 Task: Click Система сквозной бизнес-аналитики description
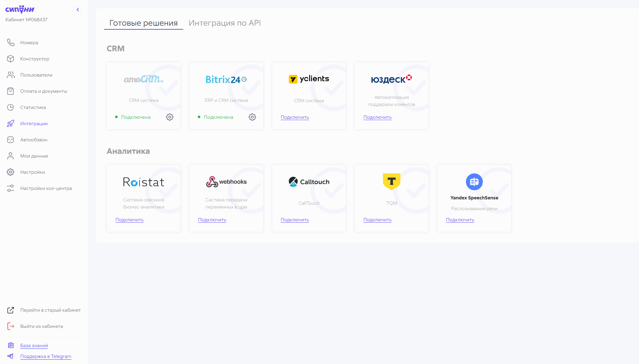(144, 203)
